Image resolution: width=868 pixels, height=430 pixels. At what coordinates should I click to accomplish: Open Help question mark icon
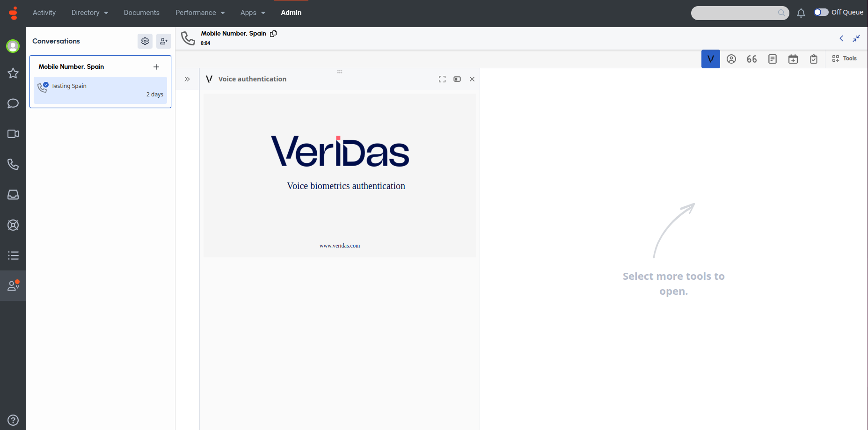click(x=13, y=420)
